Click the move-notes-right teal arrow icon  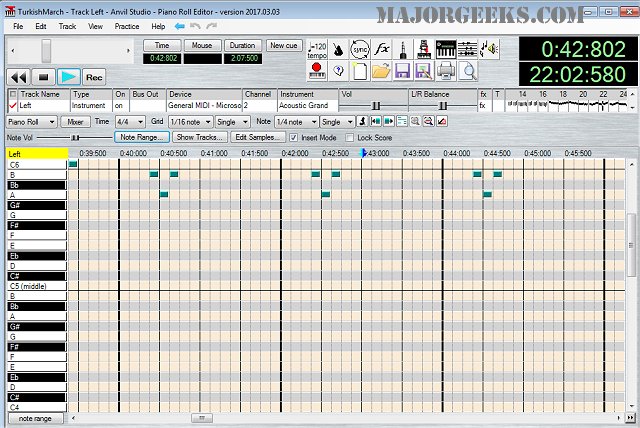(x=389, y=121)
